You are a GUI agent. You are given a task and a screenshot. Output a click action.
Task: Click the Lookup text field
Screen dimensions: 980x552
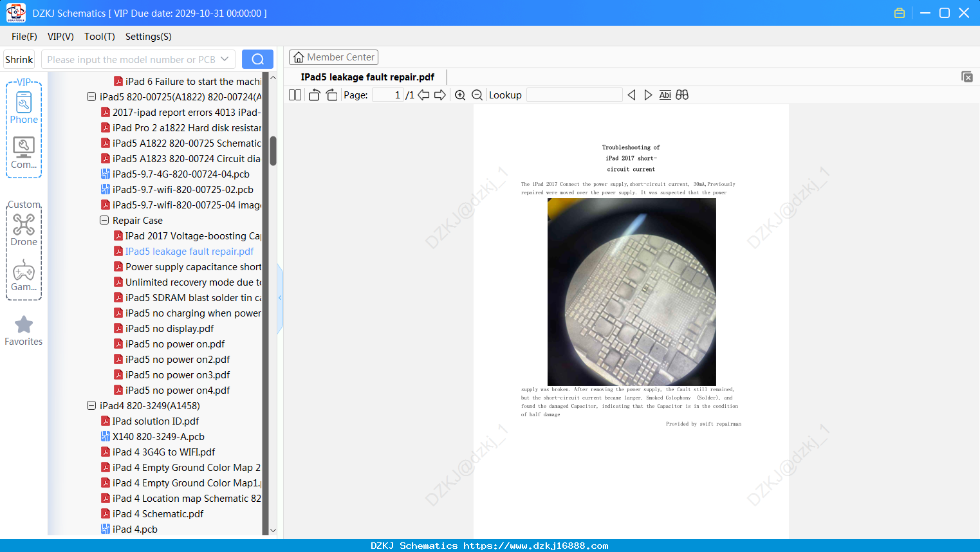click(x=575, y=95)
